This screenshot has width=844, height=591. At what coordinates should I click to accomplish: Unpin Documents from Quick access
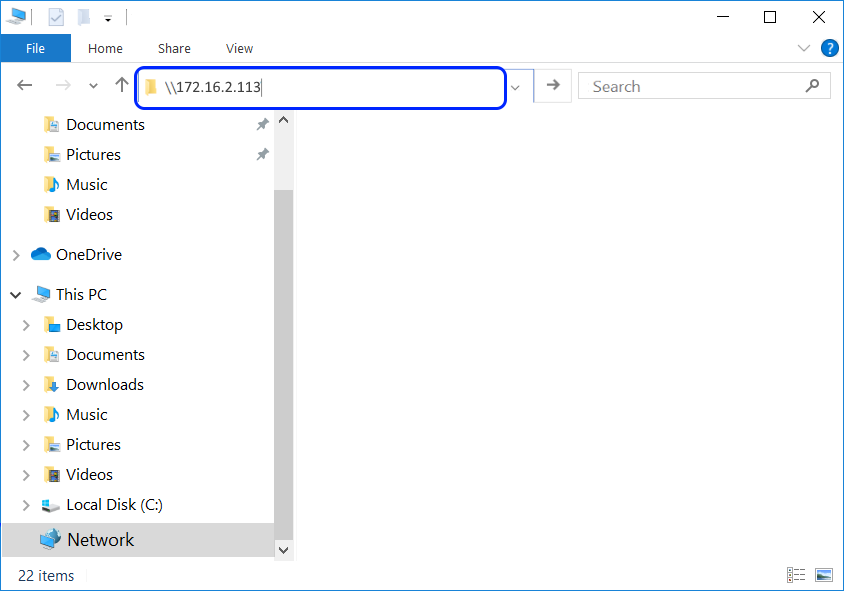[x=262, y=124]
